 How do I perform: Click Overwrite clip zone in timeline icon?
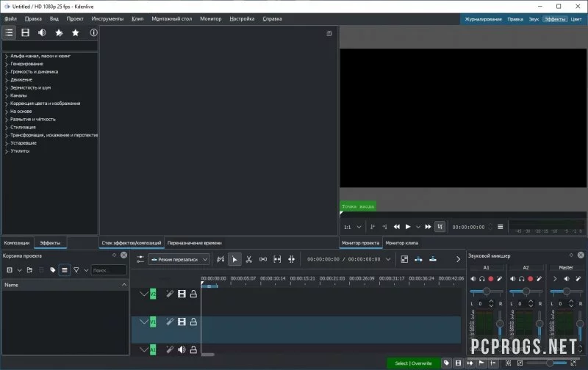[433, 259]
